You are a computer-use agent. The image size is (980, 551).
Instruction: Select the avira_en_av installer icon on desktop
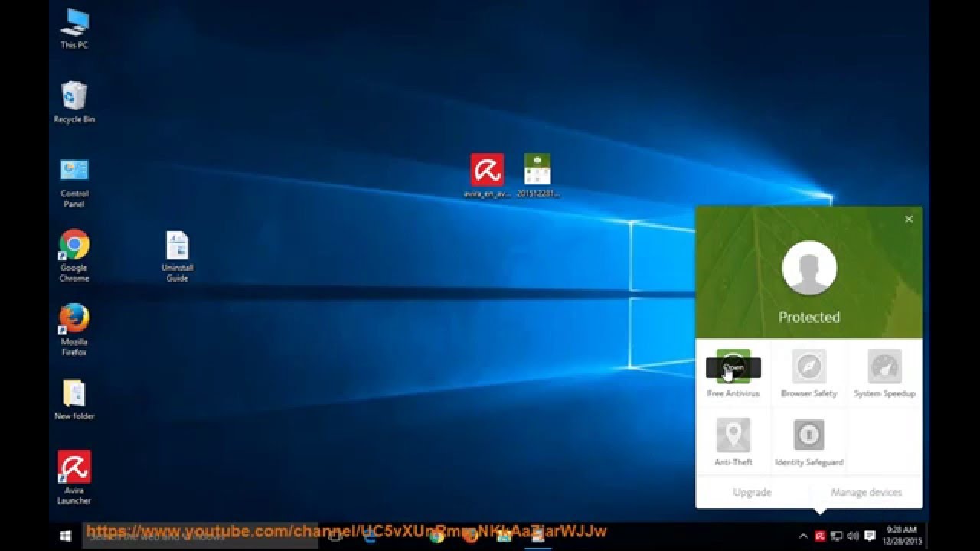click(487, 176)
